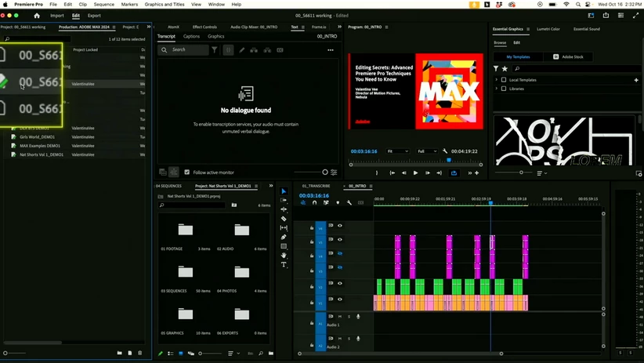Add template folder with plus icon

(636, 80)
